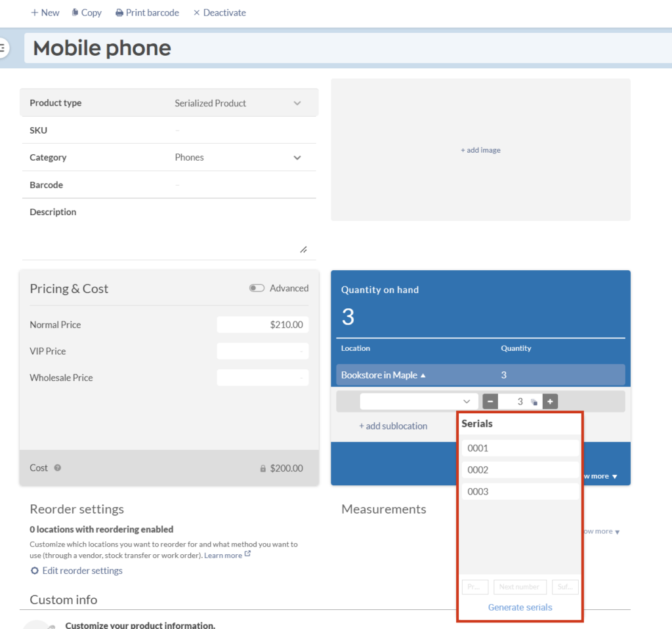Screen dimensions: 672x629
Task: Click the plus button to increase quantity
Action: (x=550, y=401)
